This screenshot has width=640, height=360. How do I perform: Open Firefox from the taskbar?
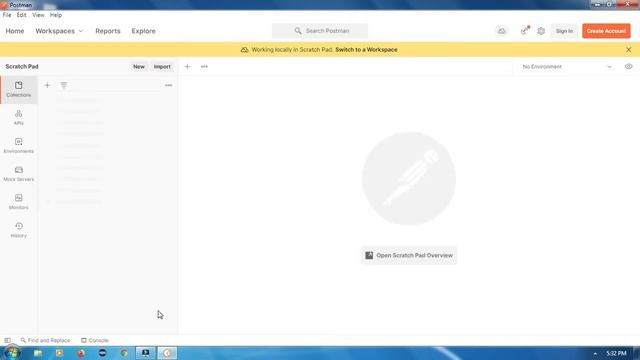click(x=81, y=353)
